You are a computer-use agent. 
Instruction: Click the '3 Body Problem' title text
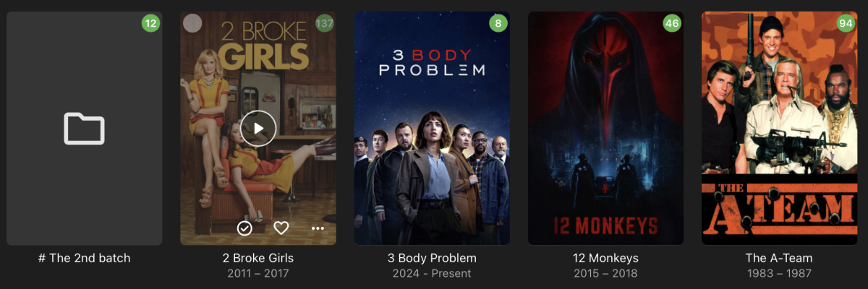[432, 258]
